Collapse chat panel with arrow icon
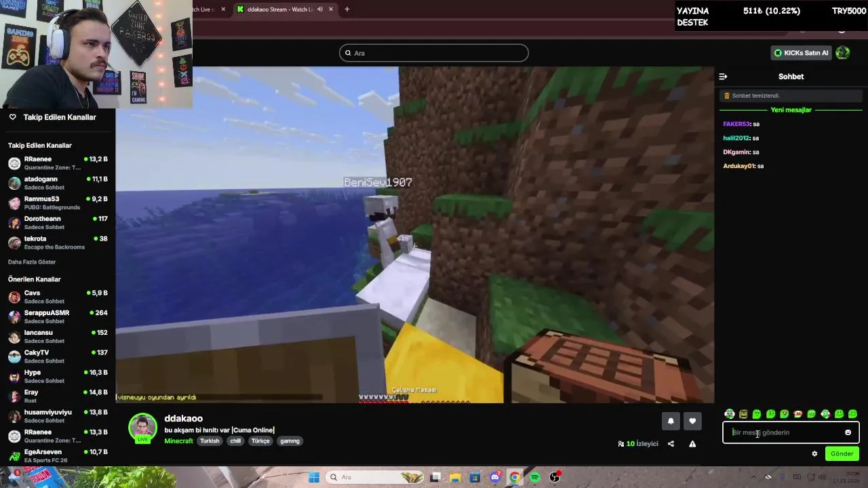This screenshot has height=488, width=868. tap(723, 77)
